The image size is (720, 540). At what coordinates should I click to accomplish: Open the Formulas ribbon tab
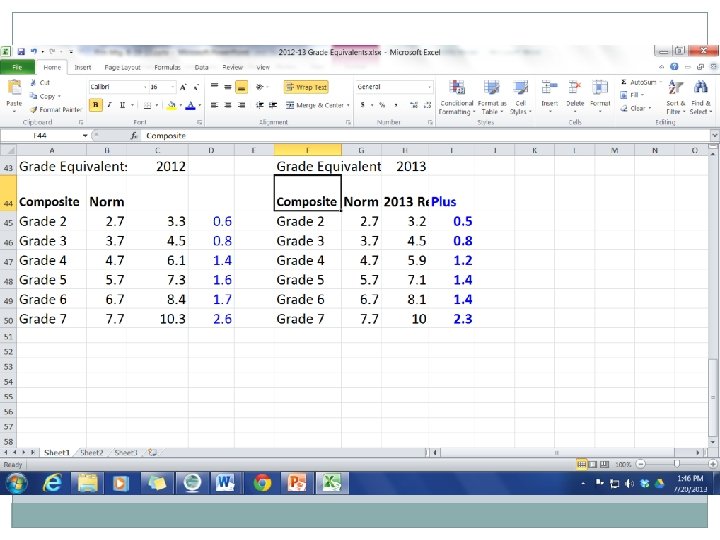tap(166, 67)
